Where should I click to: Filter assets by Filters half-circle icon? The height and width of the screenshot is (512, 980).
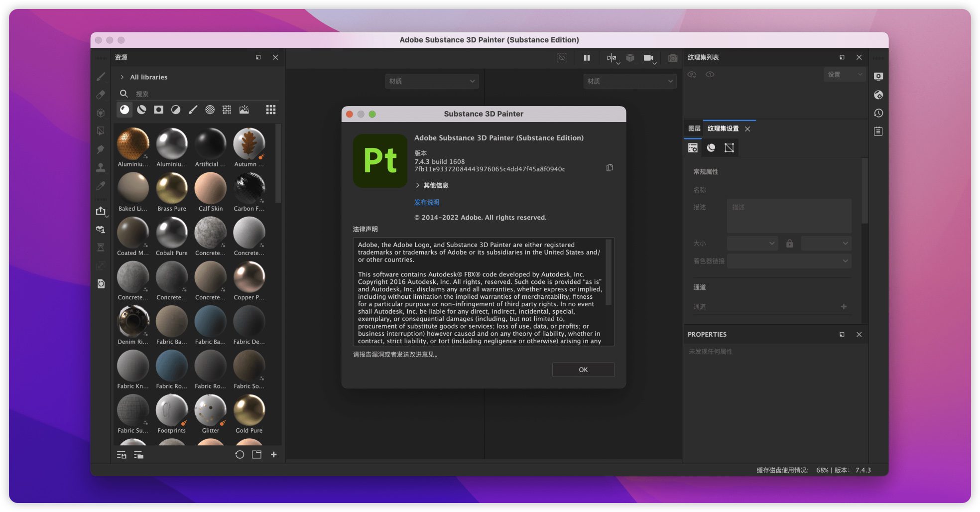[x=176, y=110]
